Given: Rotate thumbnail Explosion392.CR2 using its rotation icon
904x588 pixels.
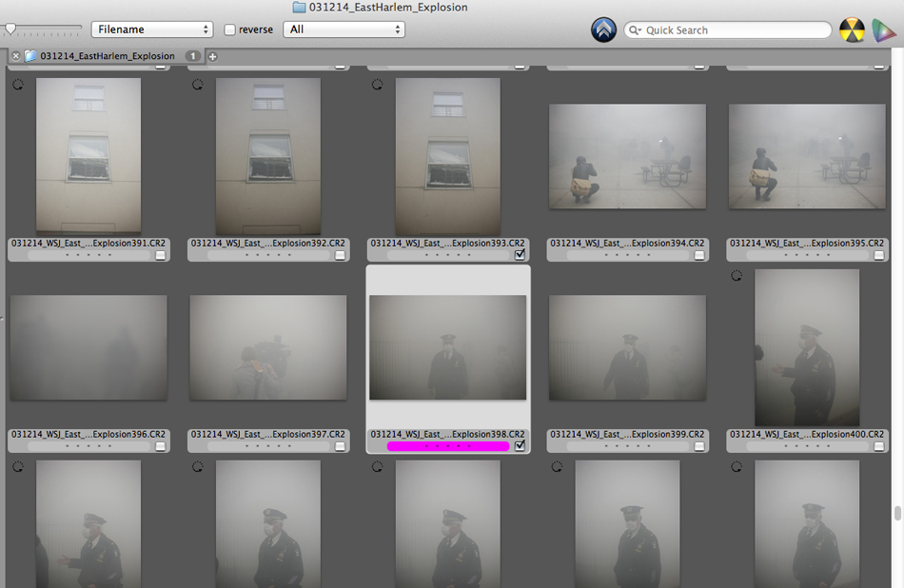Looking at the screenshot, I should point(198,84).
